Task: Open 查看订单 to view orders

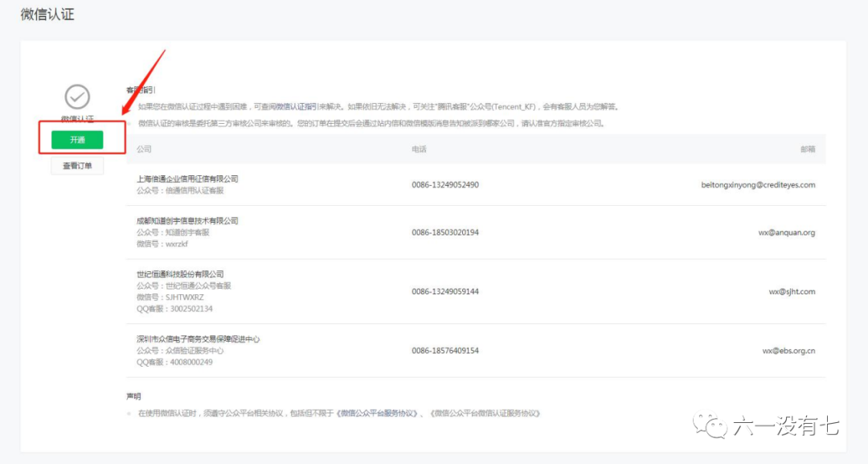Action: (x=77, y=166)
